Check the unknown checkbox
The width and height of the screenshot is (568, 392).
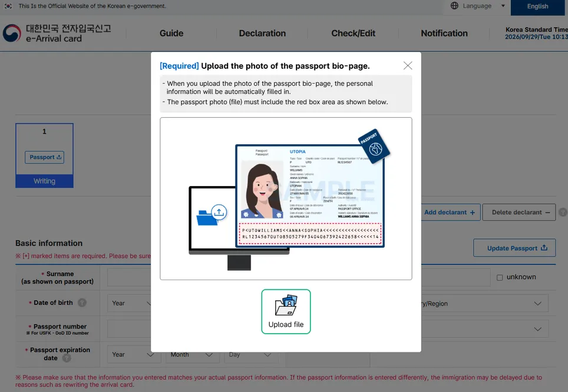[x=500, y=277]
